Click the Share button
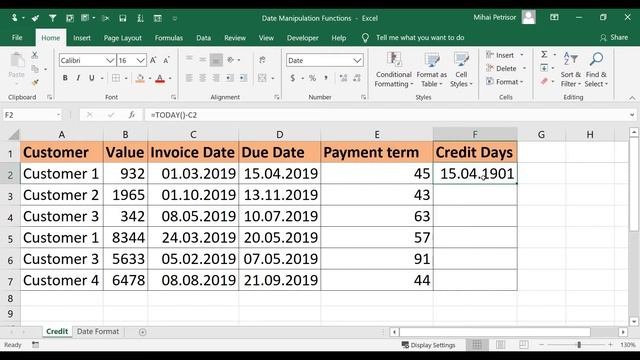 pyautogui.click(x=614, y=38)
